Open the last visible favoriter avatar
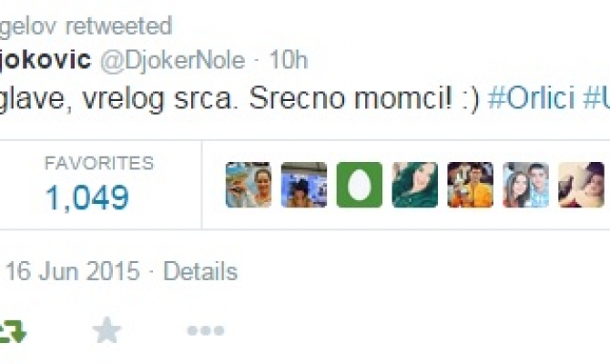This screenshot has width=610, height=364. click(x=581, y=185)
